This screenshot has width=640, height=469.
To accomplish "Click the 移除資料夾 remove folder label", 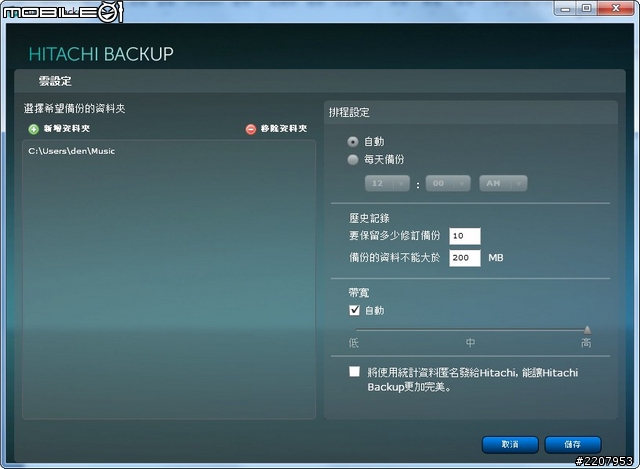I will pyautogui.click(x=284, y=129).
